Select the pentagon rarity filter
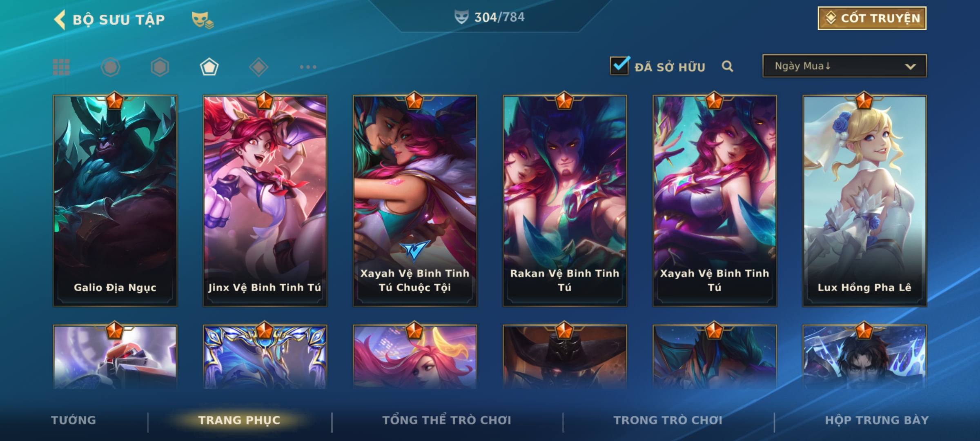Viewport: 980px width, 441px height. tap(209, 67)
